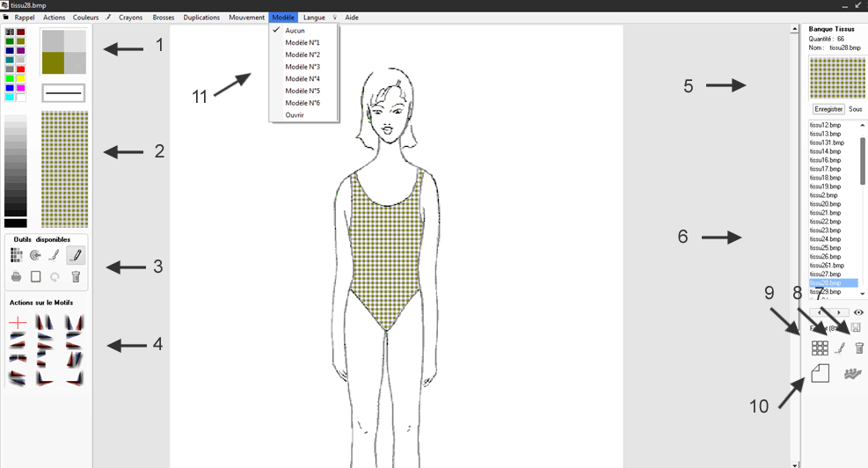Expand the Langue menu
This screenshot has height=468, width=868.
point(314,18)
